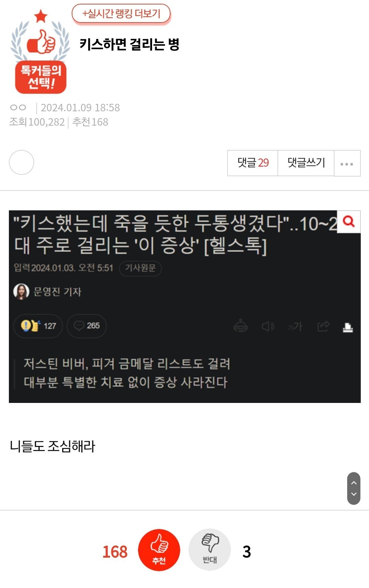369x588 pixels.
Task: Open the embedded news article screenshot
Action: (x=184, y=307)
